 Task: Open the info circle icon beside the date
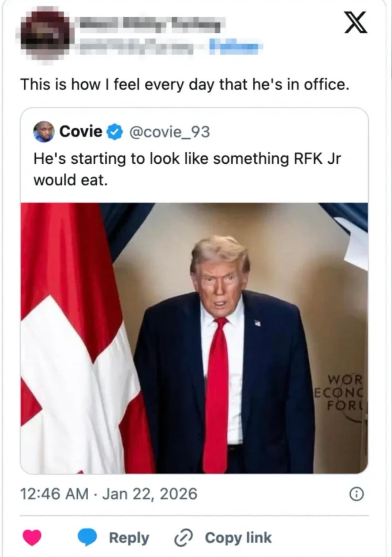coord(357,494)
